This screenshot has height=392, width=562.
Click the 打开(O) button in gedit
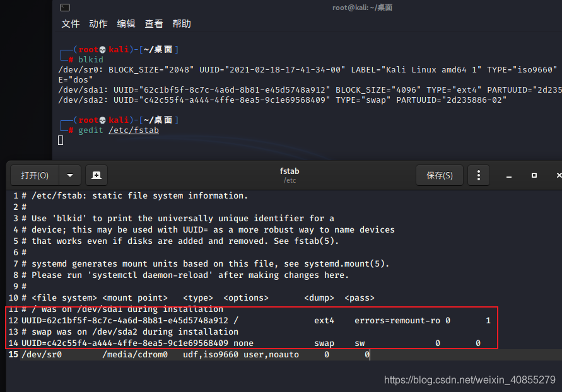(x=35, y=175)
